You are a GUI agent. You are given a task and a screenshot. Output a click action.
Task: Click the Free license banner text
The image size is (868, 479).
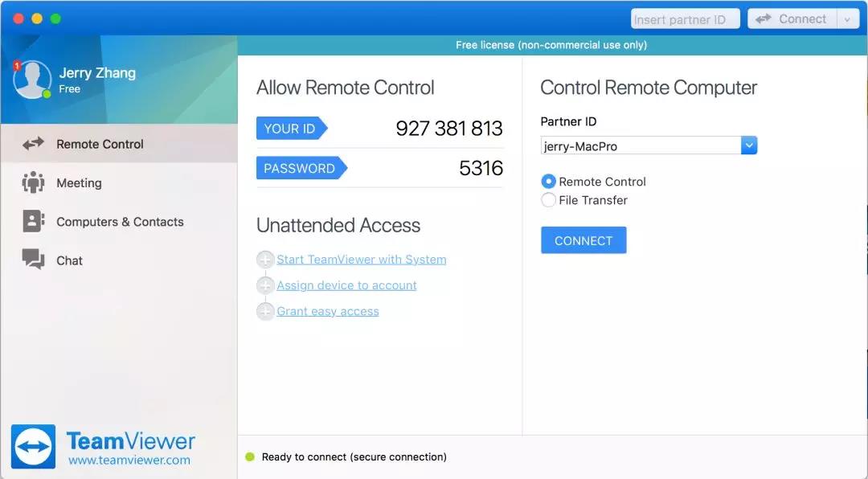(551, 45)
